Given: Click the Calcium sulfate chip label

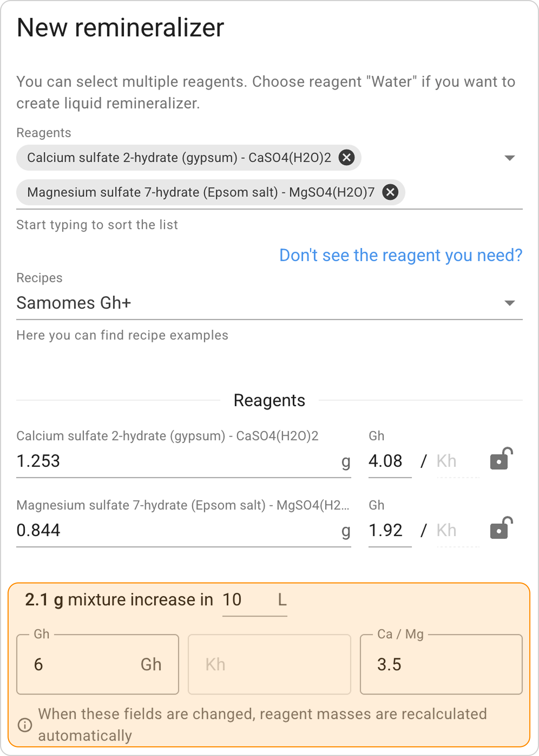Looking at the screenshot, I should click(179, 157).
